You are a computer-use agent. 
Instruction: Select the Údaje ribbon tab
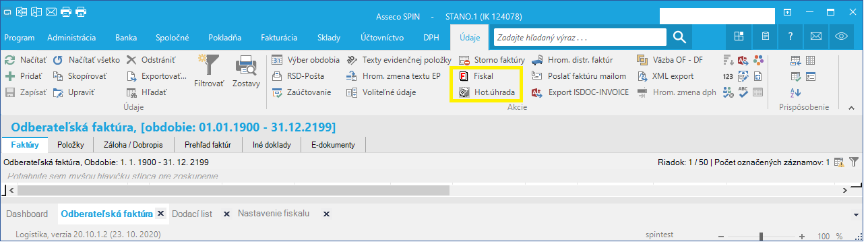[470, 37]
